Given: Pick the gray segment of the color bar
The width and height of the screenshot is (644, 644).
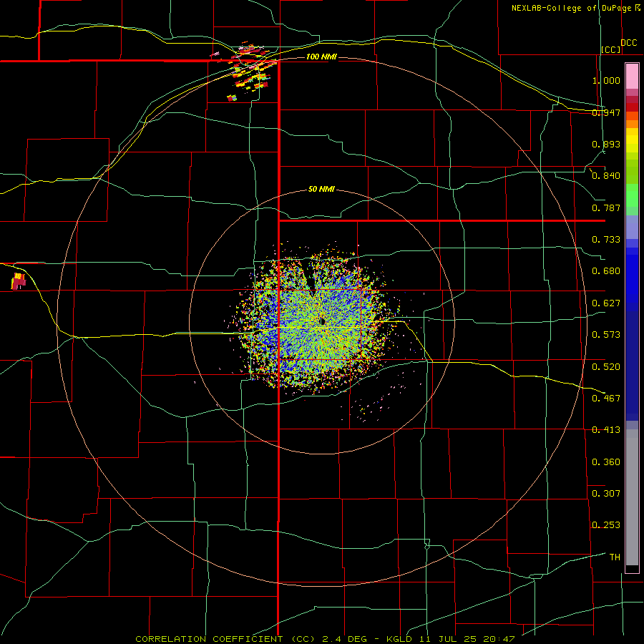Looking at the screenshot, I should [x=632, y=497].
